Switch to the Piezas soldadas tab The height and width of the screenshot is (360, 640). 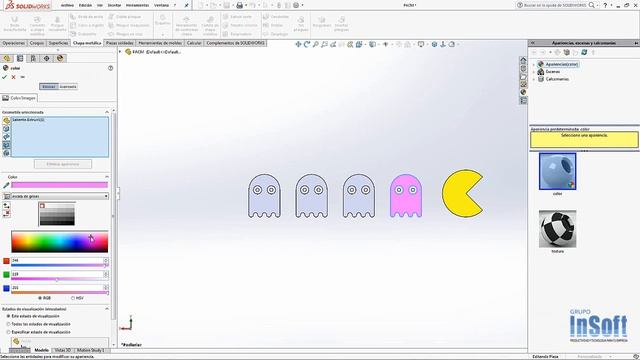click(120, 43)
